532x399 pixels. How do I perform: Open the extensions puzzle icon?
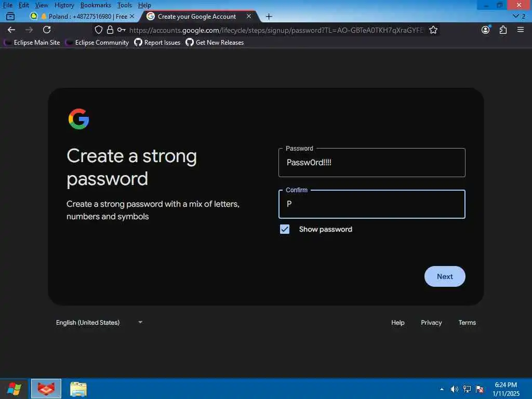click(x=503, y=30)
